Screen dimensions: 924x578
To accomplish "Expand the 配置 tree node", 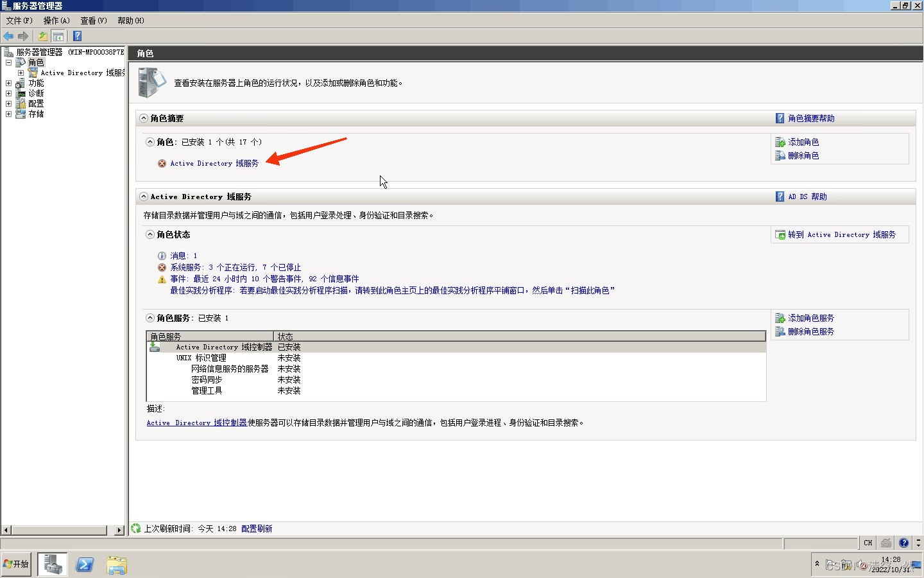I will pos(8,103).
